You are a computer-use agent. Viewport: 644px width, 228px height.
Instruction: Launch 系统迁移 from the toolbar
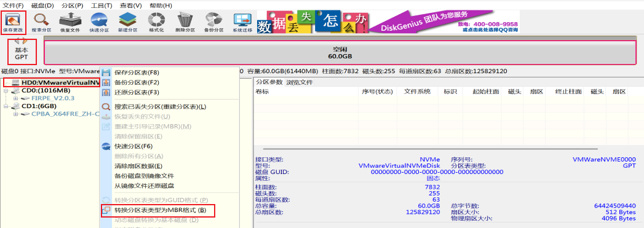click(x=242, y=22)
